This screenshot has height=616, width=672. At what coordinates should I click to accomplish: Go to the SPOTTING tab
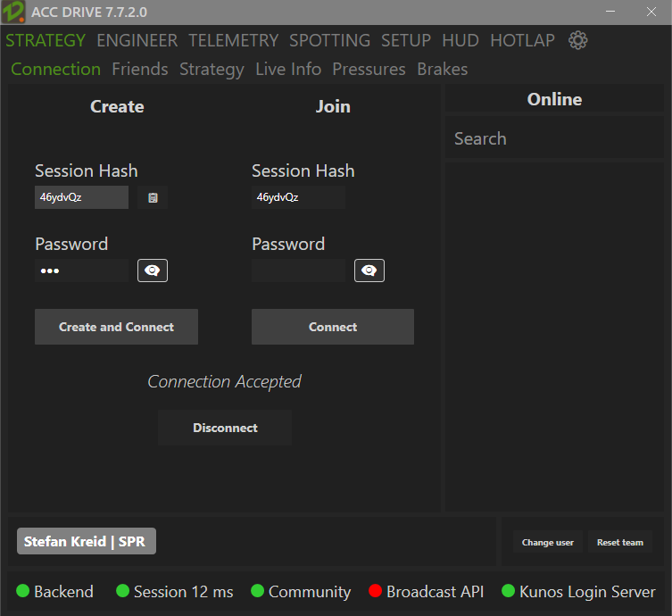click(x=329, y=41)
